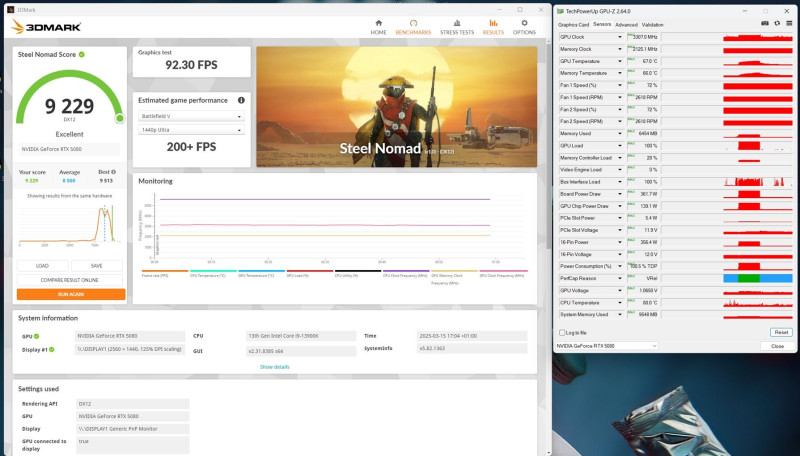Click the 13th Gen Intel Core i9-13900K field
Image resolution: width=800 pixels, height=456 pixels.
click(x=301, y=336)
